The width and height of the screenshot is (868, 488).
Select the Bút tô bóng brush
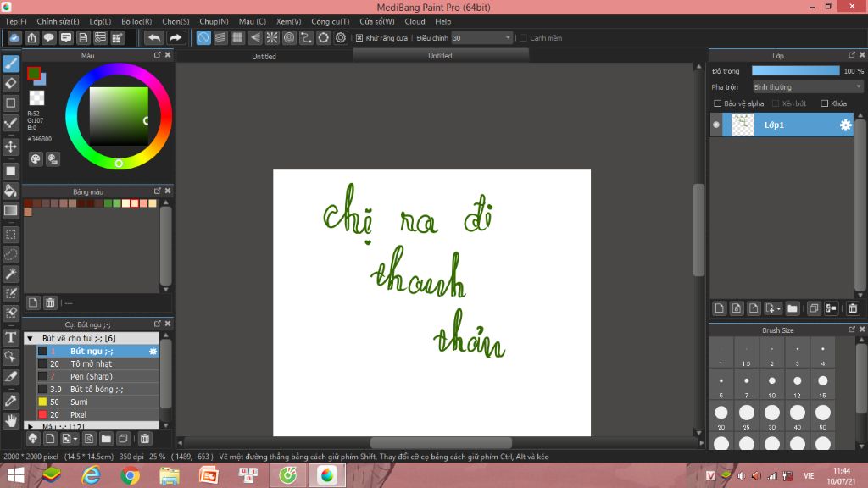point(97,390)
